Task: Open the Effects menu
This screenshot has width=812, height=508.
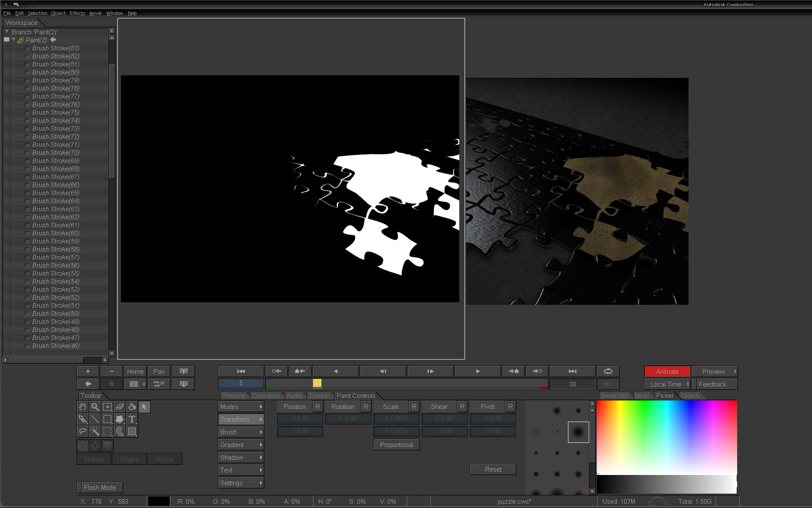Action: click(77, 13)
